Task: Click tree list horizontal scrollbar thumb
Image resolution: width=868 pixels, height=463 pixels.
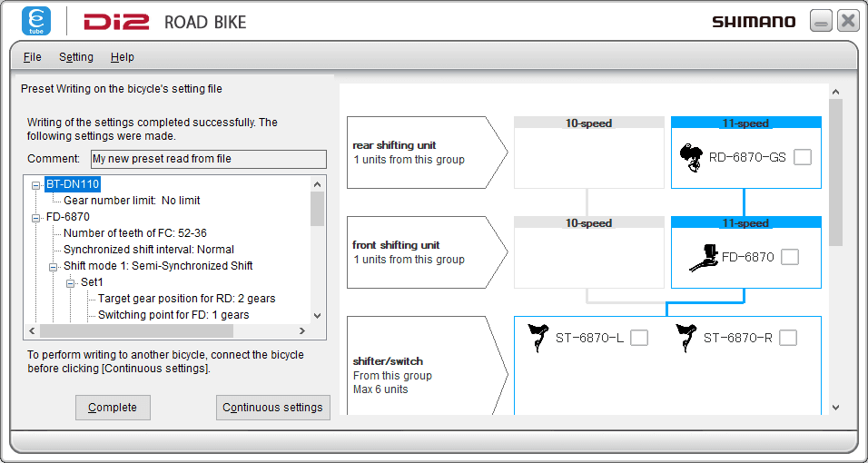Action: pos(136,331)
